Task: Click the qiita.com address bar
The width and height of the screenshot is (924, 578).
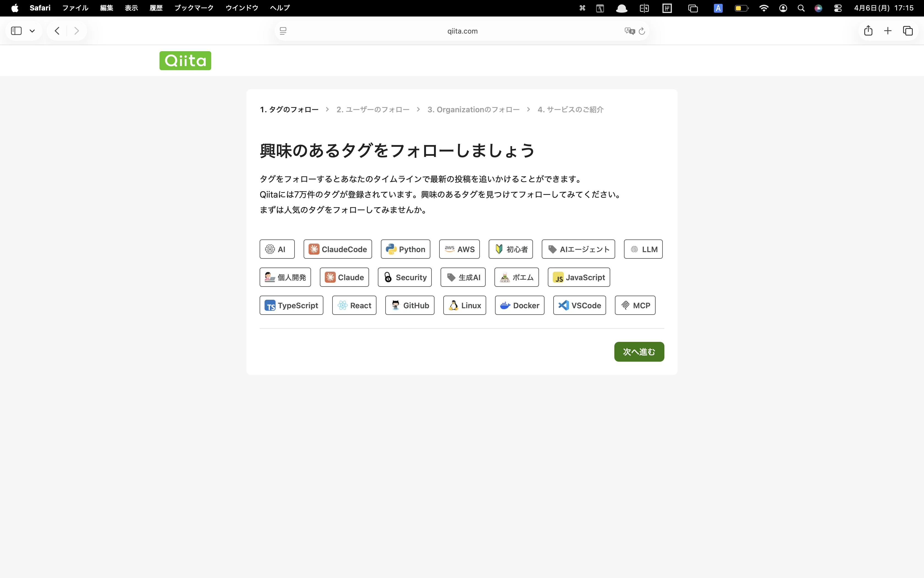Action: [x=462, y=31]
